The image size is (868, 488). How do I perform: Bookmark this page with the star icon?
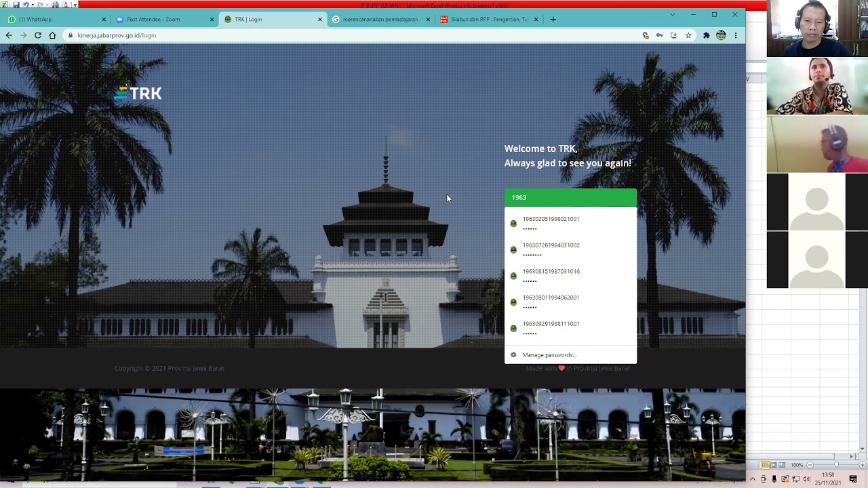pyautogui.click(x=688, y=35)
